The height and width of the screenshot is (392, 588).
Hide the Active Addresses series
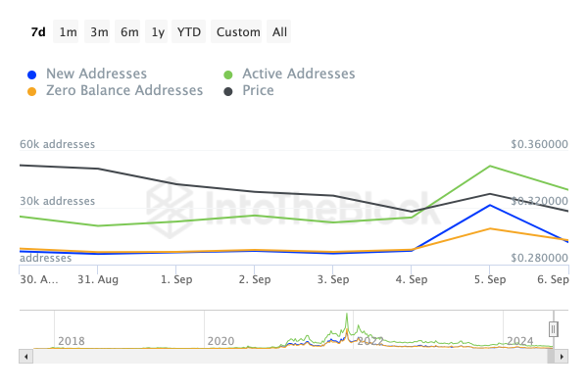click(x=298, y=73)
